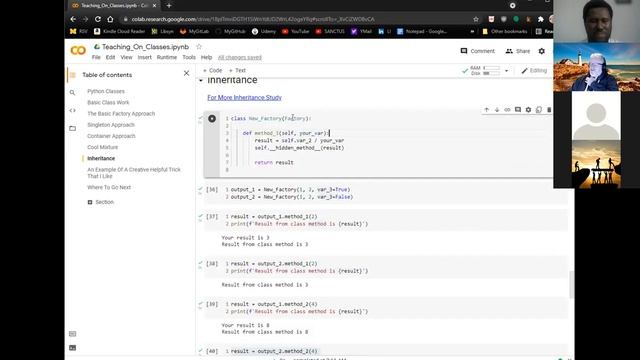Viewport: 640px width, 360px height.
Task: Jump to Cool Mixture section
Action: (x=102, y=147)
